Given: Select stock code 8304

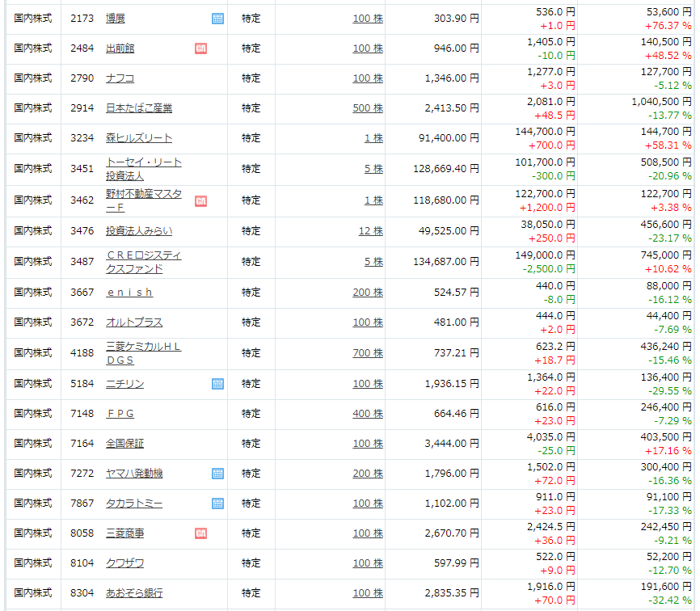Looking at the screenshot, I should click(82, 593).
